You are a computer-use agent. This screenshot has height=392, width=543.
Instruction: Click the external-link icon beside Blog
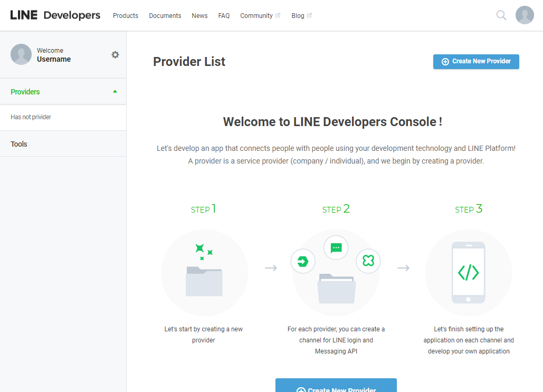click(310, 14)
